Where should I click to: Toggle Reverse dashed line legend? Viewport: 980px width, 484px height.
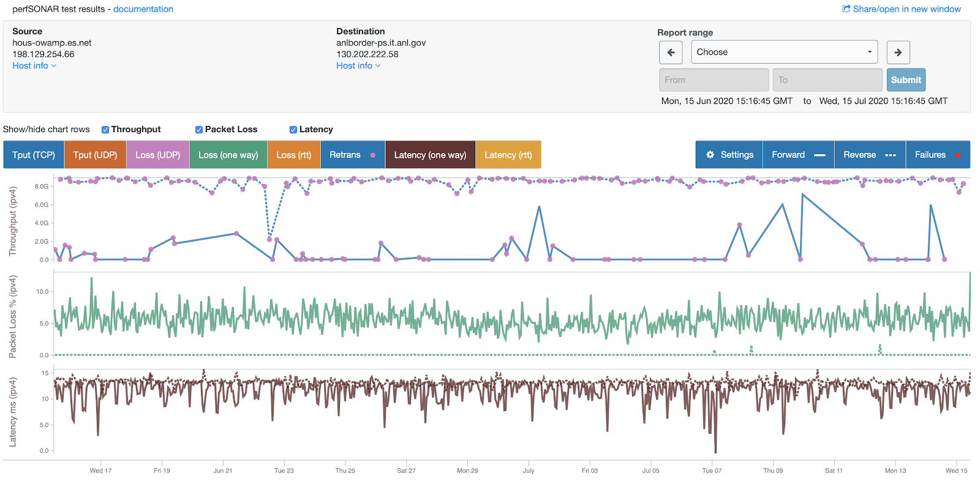pyautogui.click(x=870, y=155)
